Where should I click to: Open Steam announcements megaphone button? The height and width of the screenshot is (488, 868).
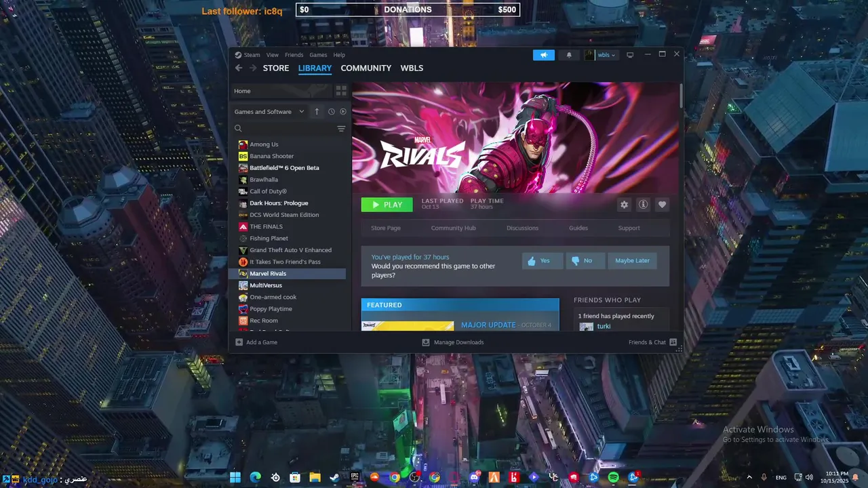click(543, 55)
